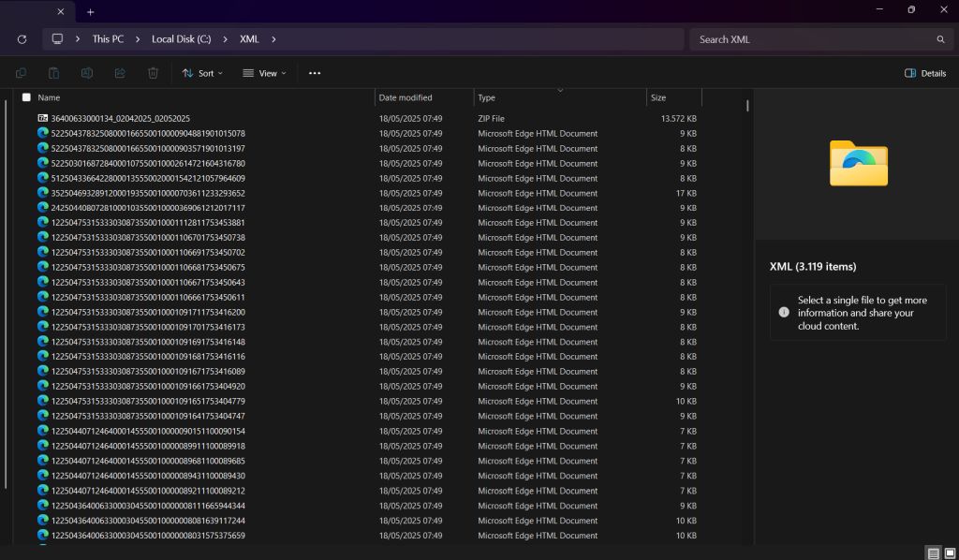Click the Rename icon in the toolbar
Screen dimensions: 959x560
[87, 73]
